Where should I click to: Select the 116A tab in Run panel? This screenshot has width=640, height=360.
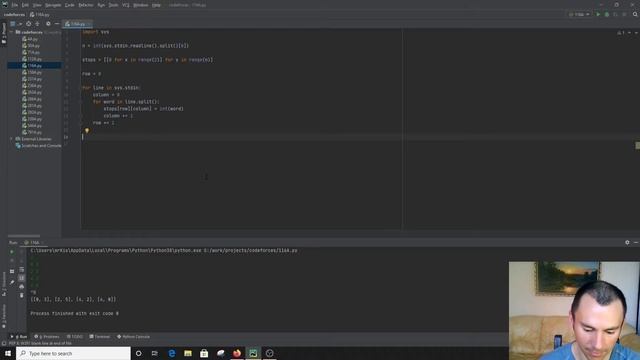[x=34, y=242]
